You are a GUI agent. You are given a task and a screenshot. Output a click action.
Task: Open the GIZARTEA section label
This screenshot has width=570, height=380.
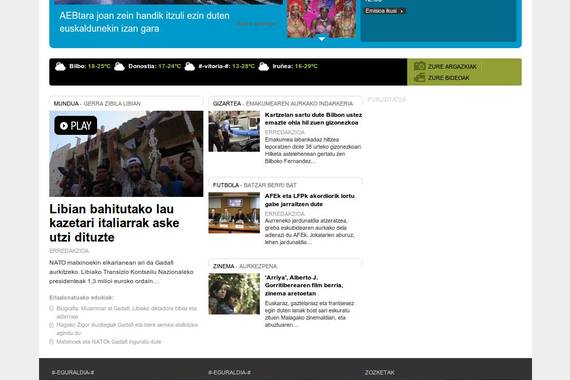227,104
